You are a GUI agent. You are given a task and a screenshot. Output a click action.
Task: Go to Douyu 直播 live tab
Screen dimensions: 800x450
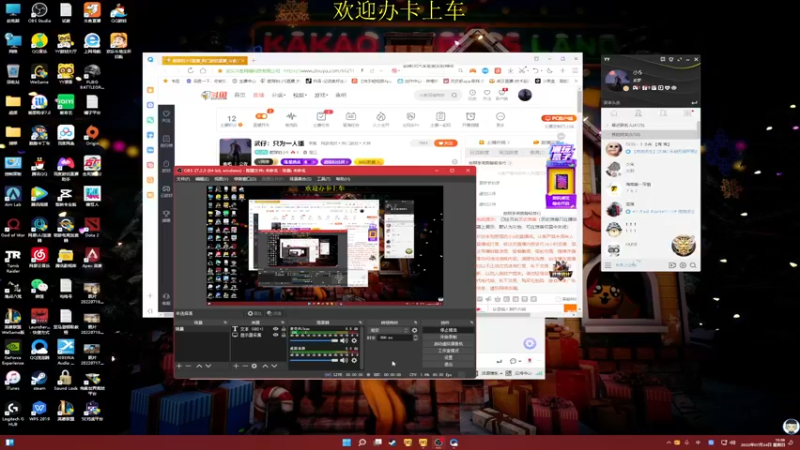point(259,95)
